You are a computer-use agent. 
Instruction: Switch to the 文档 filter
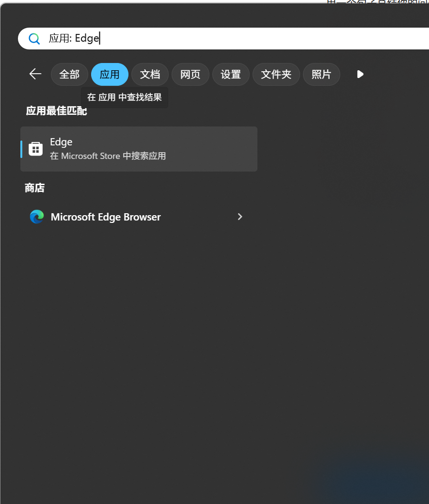[150, 74]
